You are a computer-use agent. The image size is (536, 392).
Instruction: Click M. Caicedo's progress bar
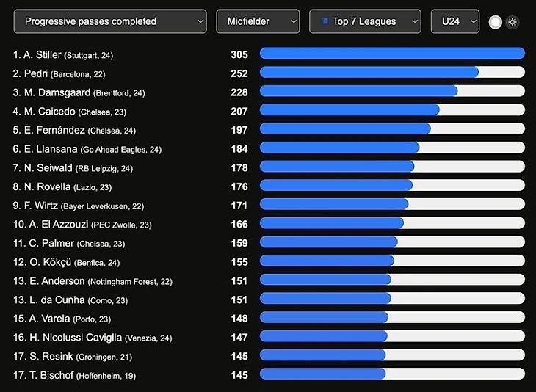point(392,109)
